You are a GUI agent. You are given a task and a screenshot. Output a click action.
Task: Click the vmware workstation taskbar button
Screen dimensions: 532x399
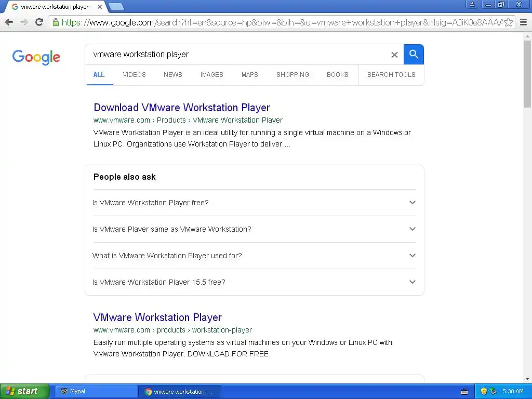[180, 392]
